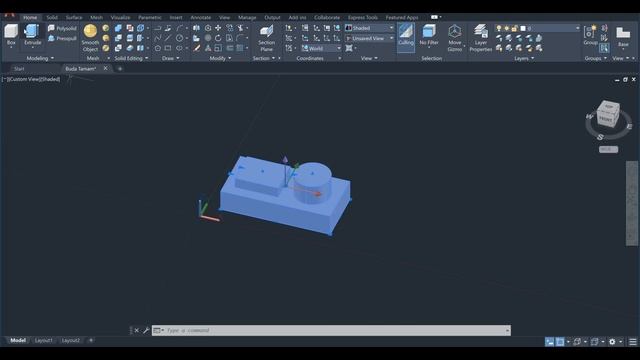The image size is (640, 360).
Task: Select the Rotate tool in Modify panel
Action: point(218,38)
